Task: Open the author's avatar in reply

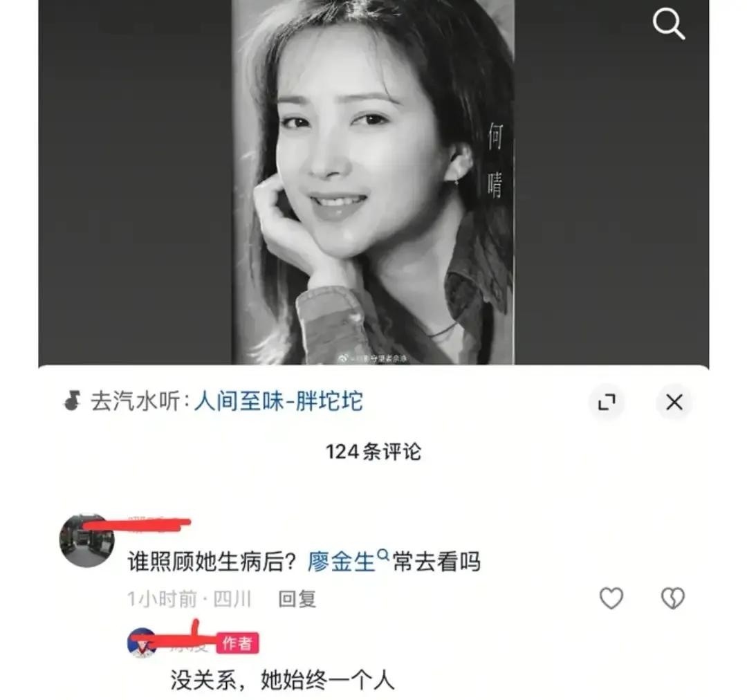Action: [142, 643]
